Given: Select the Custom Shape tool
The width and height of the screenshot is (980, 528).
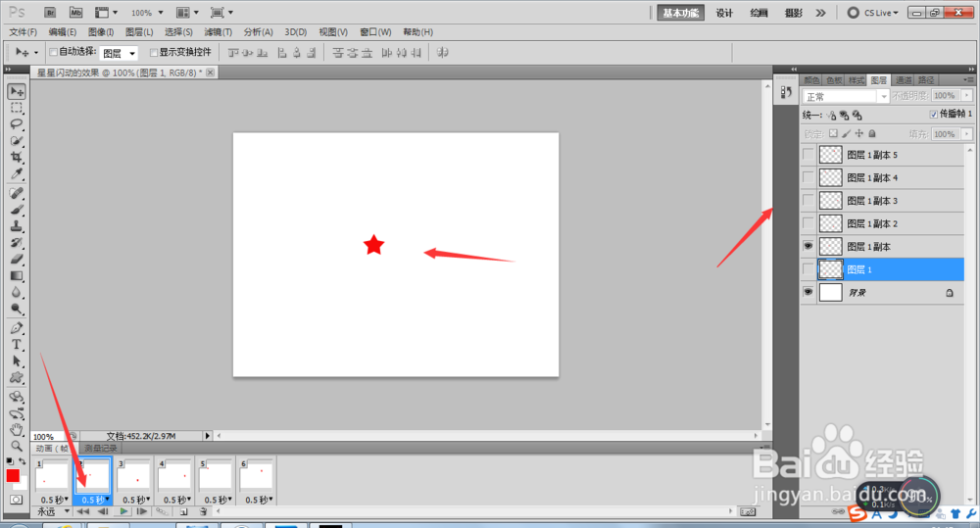Looking at the screenshot, I should (x=17, y=377).
